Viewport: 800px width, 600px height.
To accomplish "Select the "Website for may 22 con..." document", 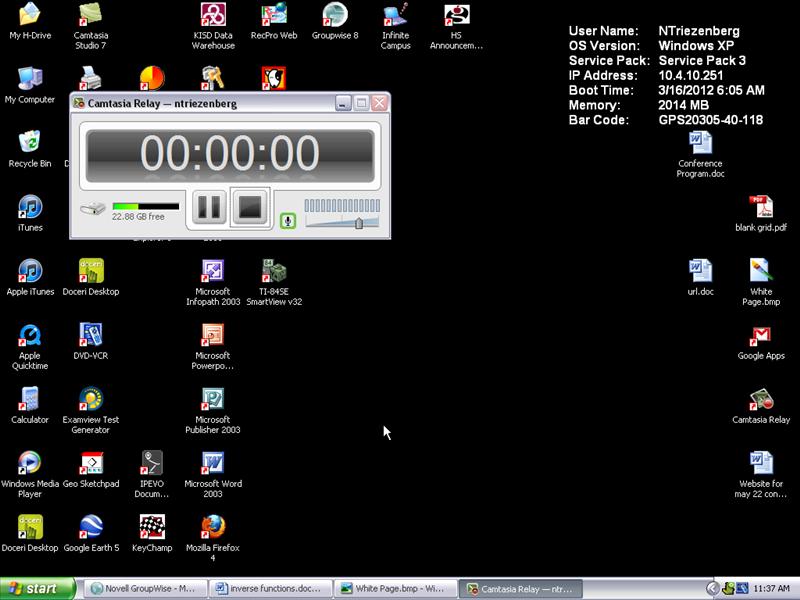I will 761,475.
